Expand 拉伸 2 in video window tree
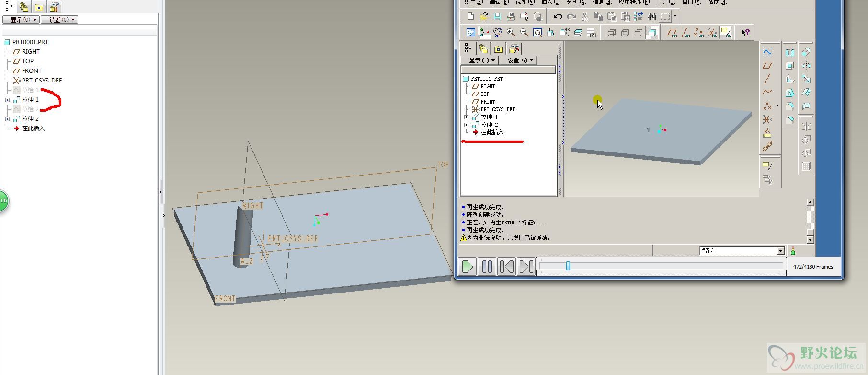Screen dimensions: 868x375 pyautogui.click(x=466, y=125)
